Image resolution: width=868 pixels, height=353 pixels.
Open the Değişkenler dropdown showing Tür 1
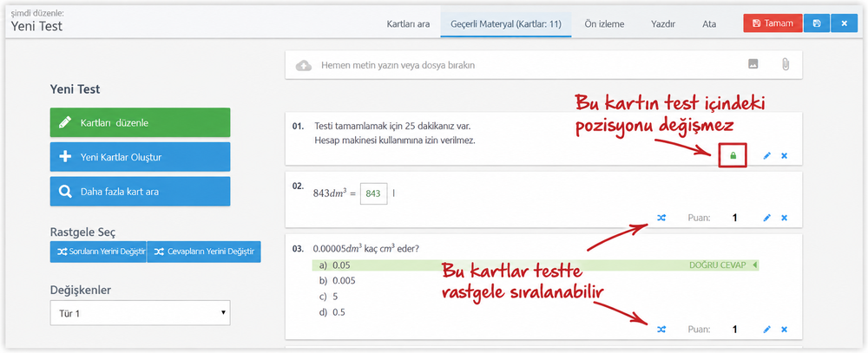(140, 312)
